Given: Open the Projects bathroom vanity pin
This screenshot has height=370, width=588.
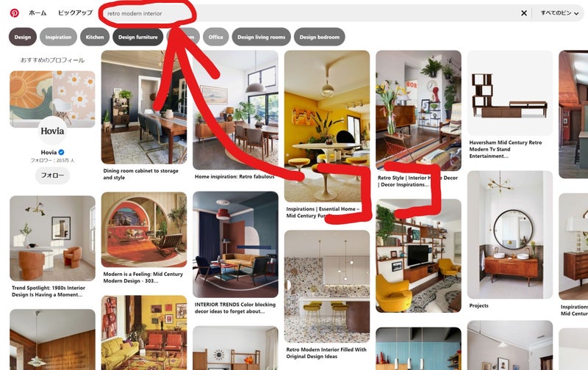Looking at the screenshot, I should pos(509,235).
